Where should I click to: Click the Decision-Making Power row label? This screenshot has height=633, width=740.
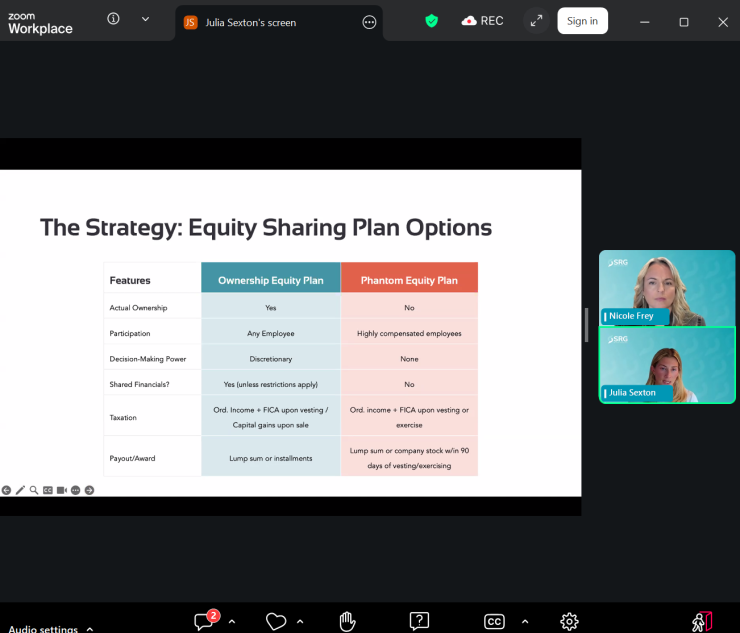[148, 359]
